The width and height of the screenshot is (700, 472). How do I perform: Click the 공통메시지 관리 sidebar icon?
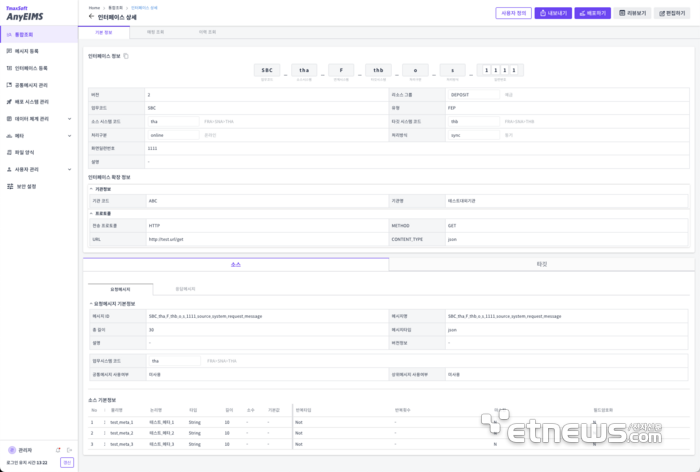(x=9, y=85)
